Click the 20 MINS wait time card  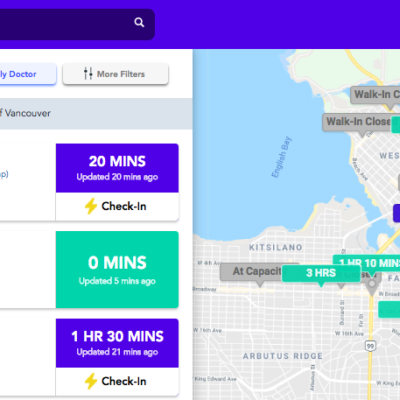[117, 168]
